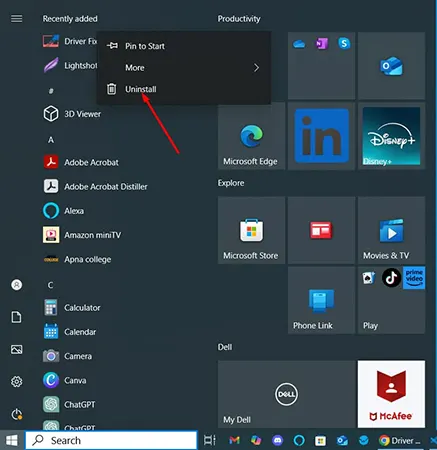Viewport: 437px width, 450px height.
Task: Launch the first ChatGPT entry
Action: point(69,405)
